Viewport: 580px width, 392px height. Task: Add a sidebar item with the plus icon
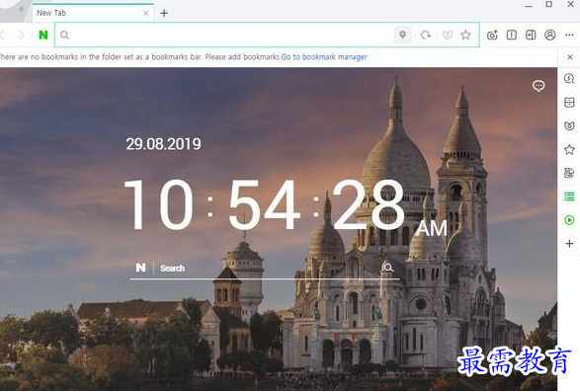coord(569,243)
